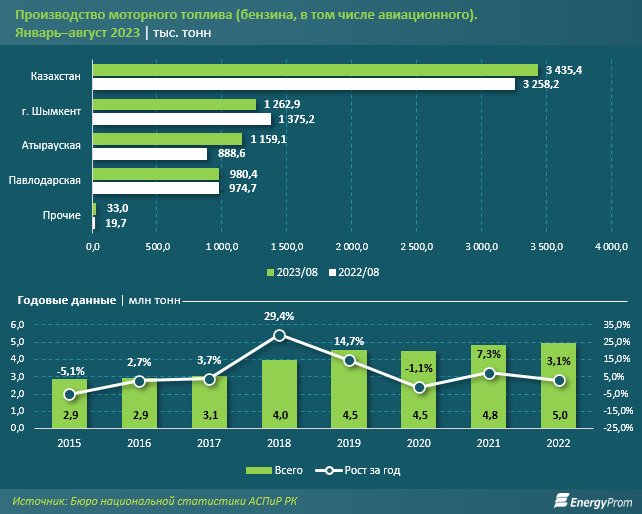Click the Атырауская category label

click(x=51, y=145)
